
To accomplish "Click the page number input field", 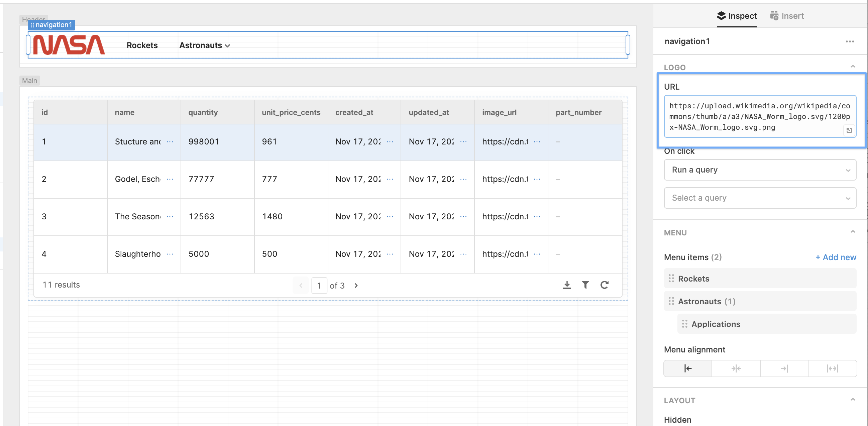I will [319, 286].
